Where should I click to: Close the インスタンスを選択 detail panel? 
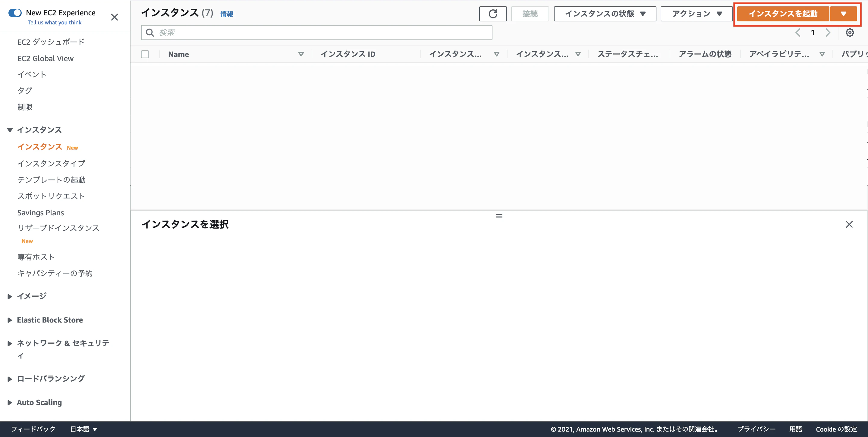coord(849,224)
